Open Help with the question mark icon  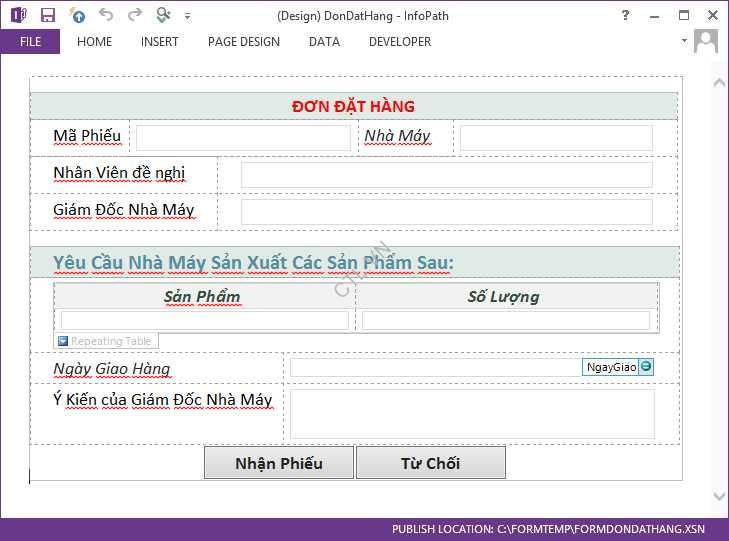pyautogui.click(x=625, y=15)
